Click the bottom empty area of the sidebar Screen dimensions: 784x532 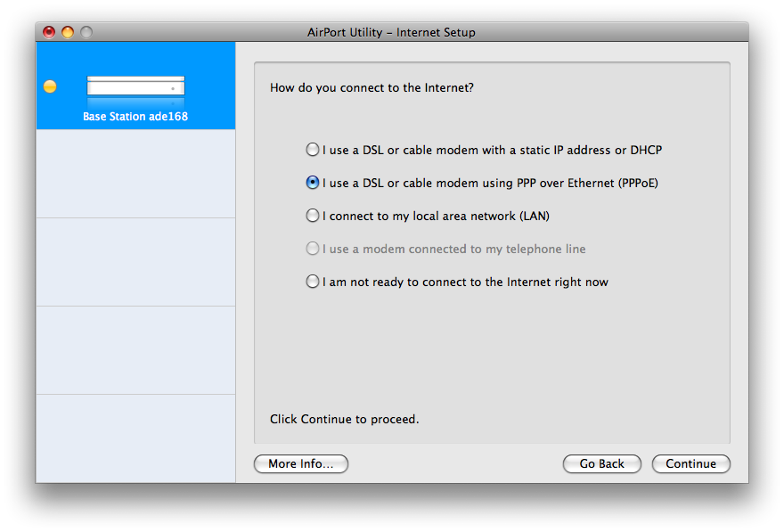(x=135, y=438)
